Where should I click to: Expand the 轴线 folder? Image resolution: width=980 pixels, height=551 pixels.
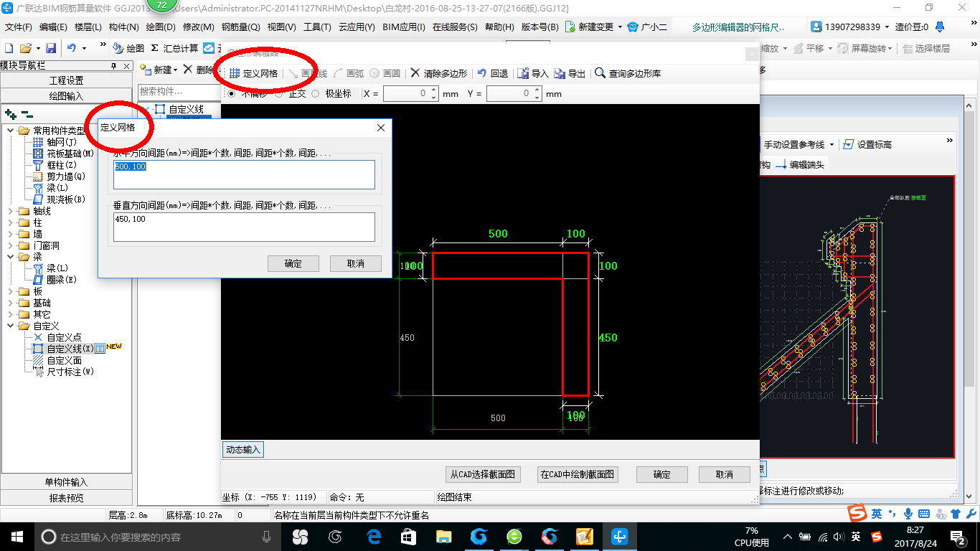(11, 211)
